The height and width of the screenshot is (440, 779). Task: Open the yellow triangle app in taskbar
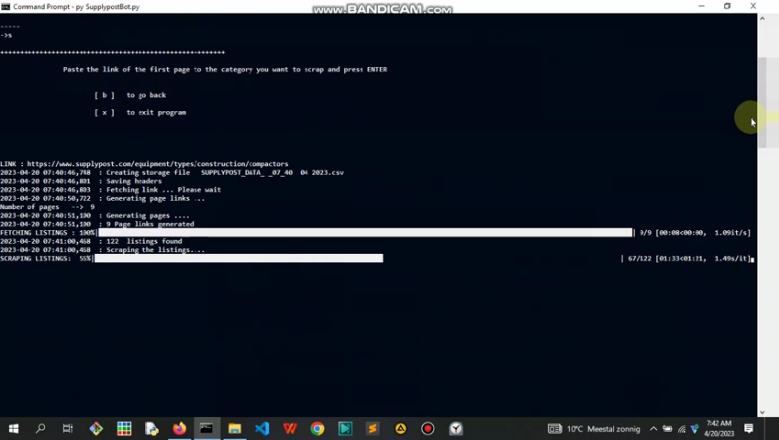tap(400, 428)
